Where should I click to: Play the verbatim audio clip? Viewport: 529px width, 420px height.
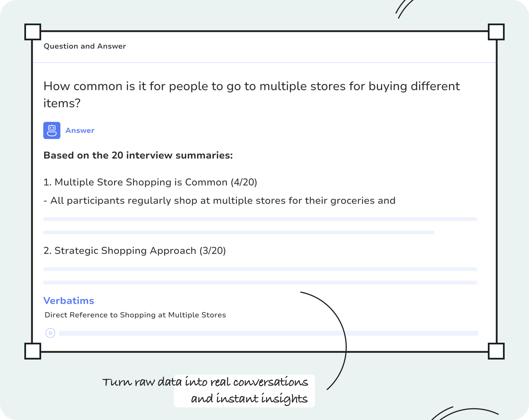click(50, 333)
